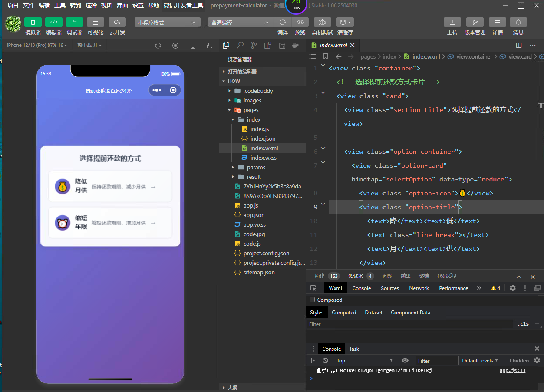Collapse the HOW project root

(262, 81)
